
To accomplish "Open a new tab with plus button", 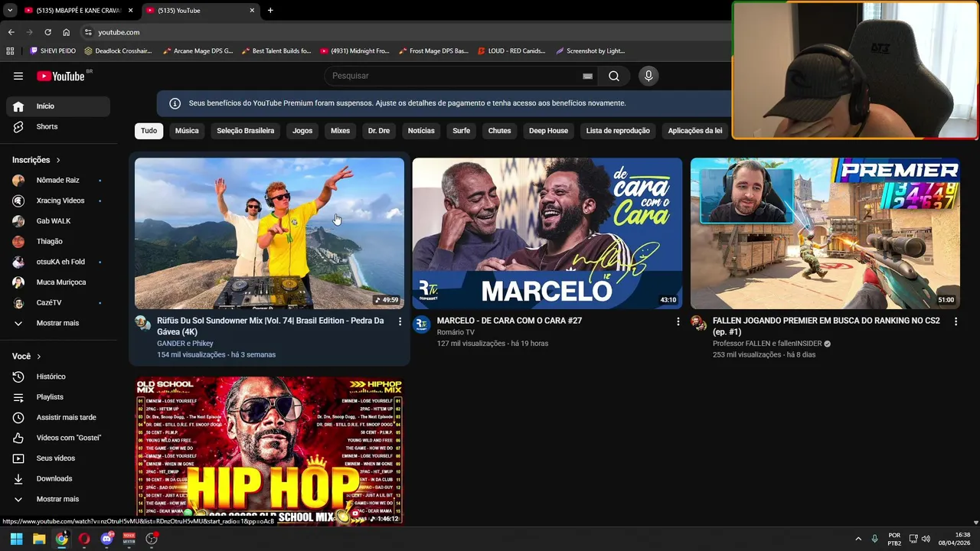I will pyautogui.click(x=270, y=10).
